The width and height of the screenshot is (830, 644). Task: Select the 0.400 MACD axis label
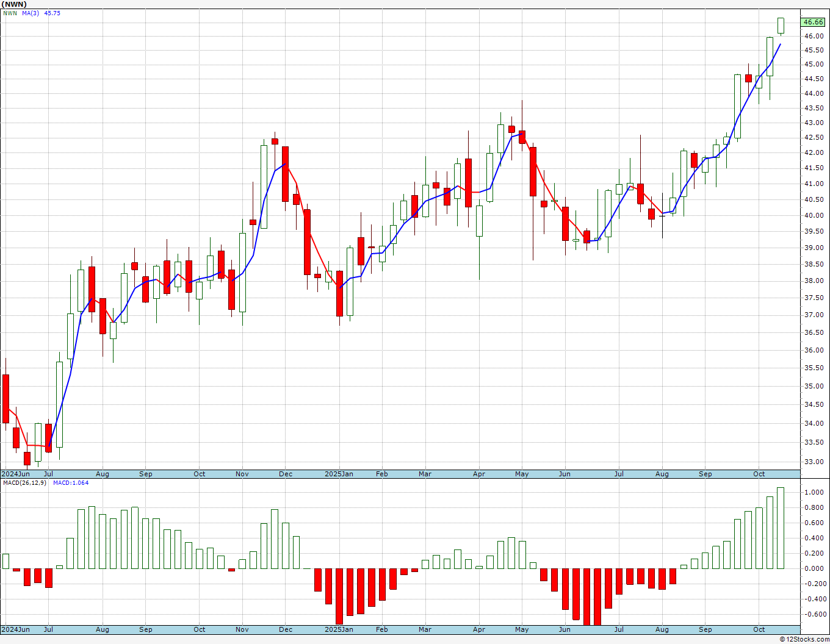tap(814, 538)
